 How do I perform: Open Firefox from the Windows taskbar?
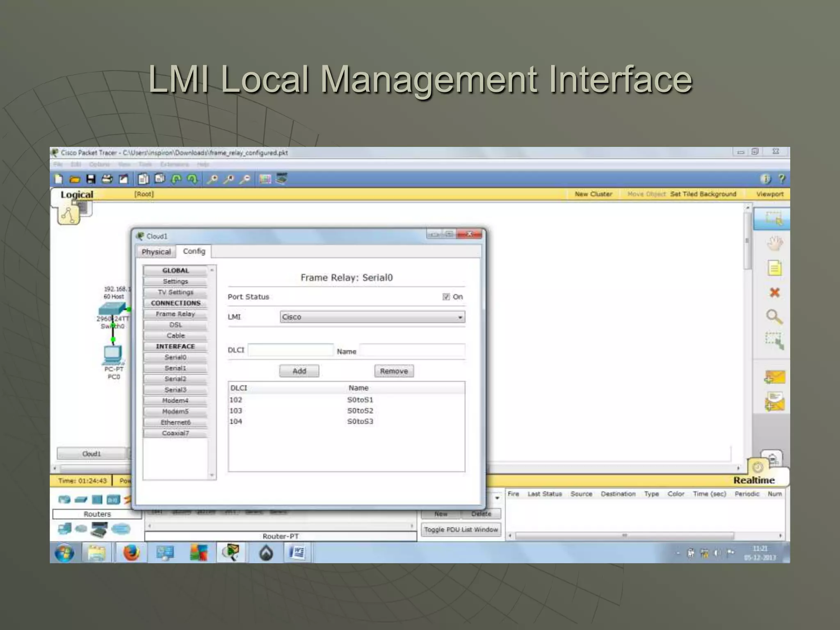131,553
